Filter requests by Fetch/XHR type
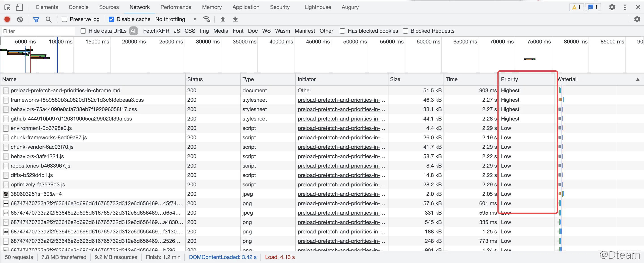644x263 pixels. 156,31
